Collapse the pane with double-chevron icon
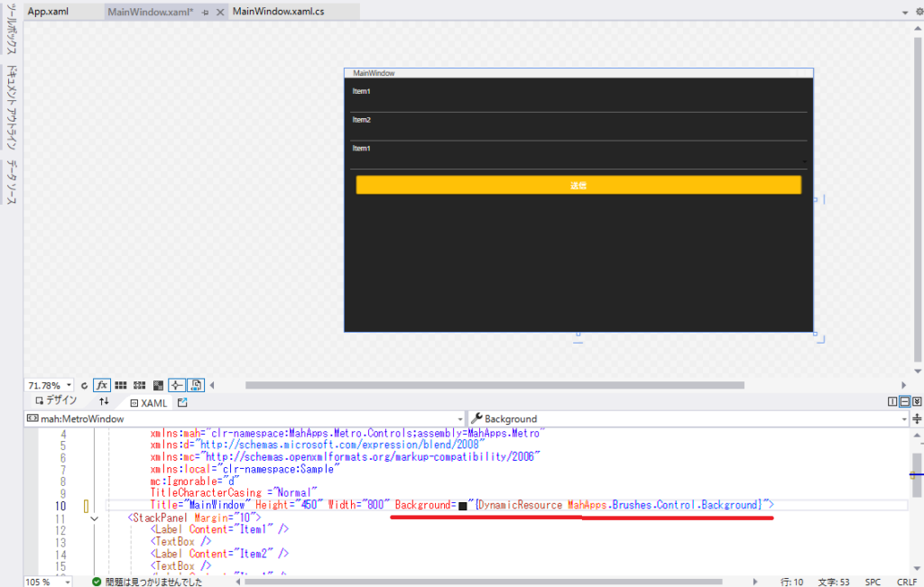 coord(917,401)
